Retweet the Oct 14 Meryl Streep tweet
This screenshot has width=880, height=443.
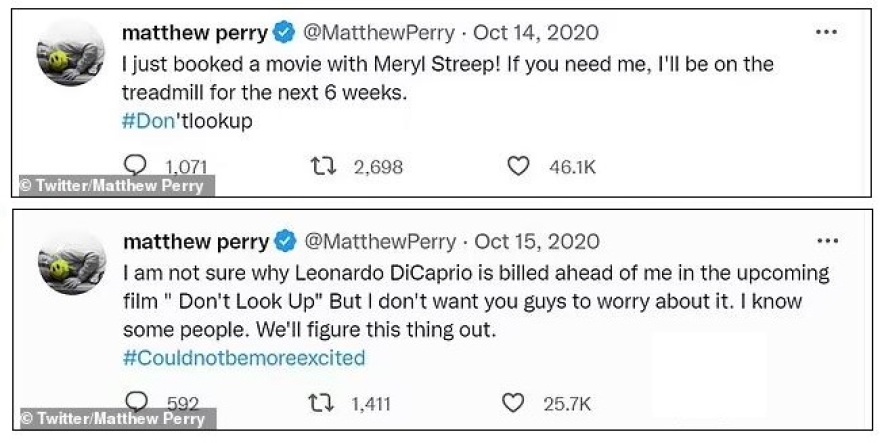(322, 167)
